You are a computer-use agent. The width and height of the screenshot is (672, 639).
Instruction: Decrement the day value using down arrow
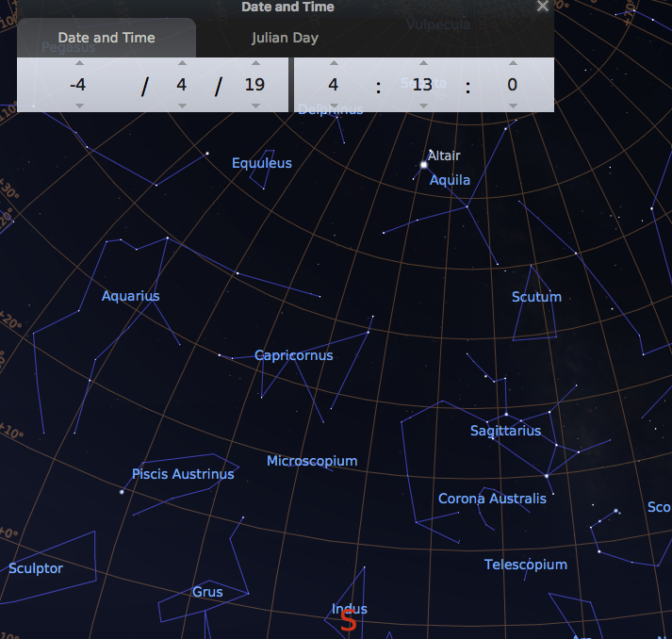click(x=254, y=106)
